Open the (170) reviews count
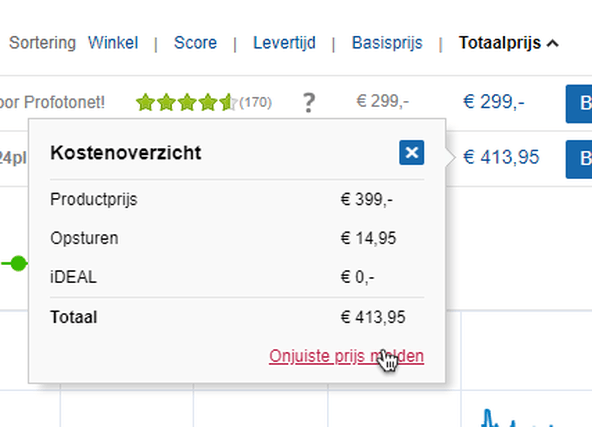Screen dimensions: 592x427 [256, 102]
